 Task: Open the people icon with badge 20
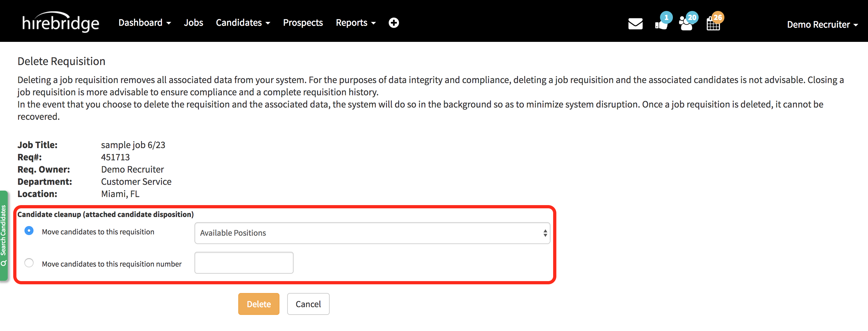pos(686,24)
